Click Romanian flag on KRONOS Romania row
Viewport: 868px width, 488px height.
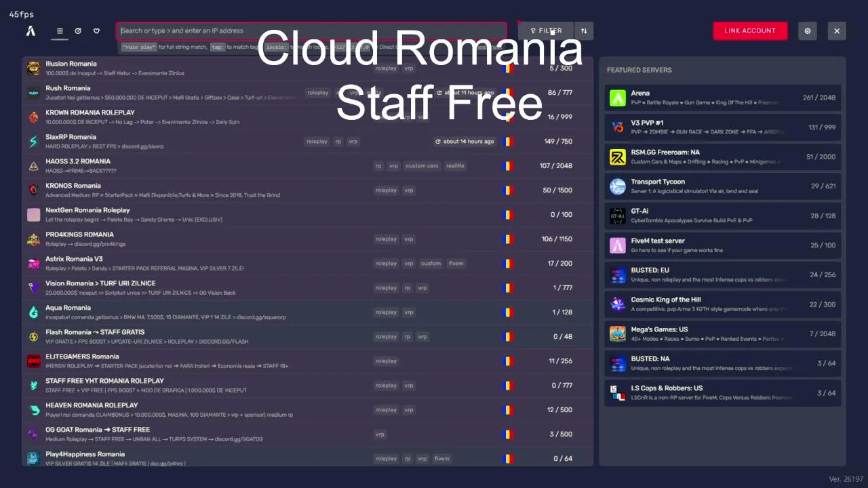(508, 190)
